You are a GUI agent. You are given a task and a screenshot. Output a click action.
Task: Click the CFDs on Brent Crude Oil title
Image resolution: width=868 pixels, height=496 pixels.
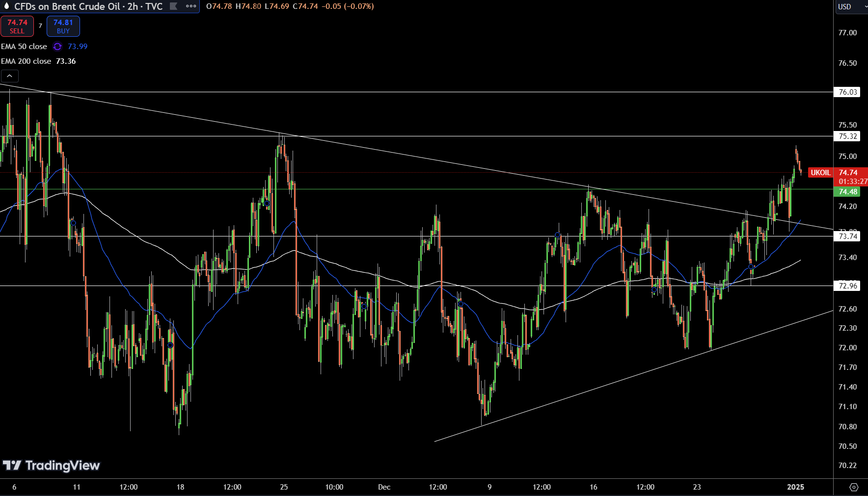(x=67, y=6)
